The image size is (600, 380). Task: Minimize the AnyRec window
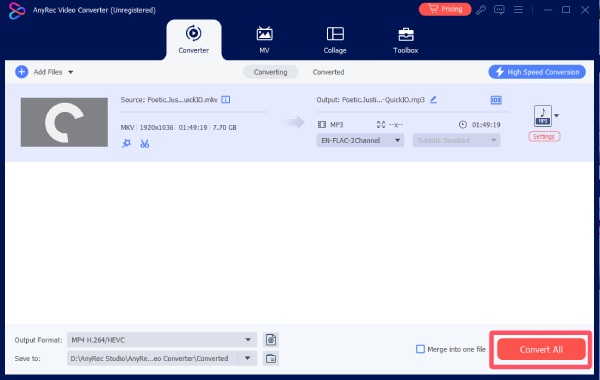[x=548, y=10]
